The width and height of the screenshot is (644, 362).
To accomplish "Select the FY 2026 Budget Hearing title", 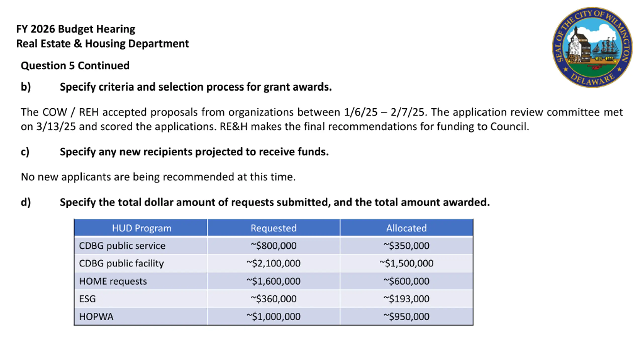I will 76,29.
